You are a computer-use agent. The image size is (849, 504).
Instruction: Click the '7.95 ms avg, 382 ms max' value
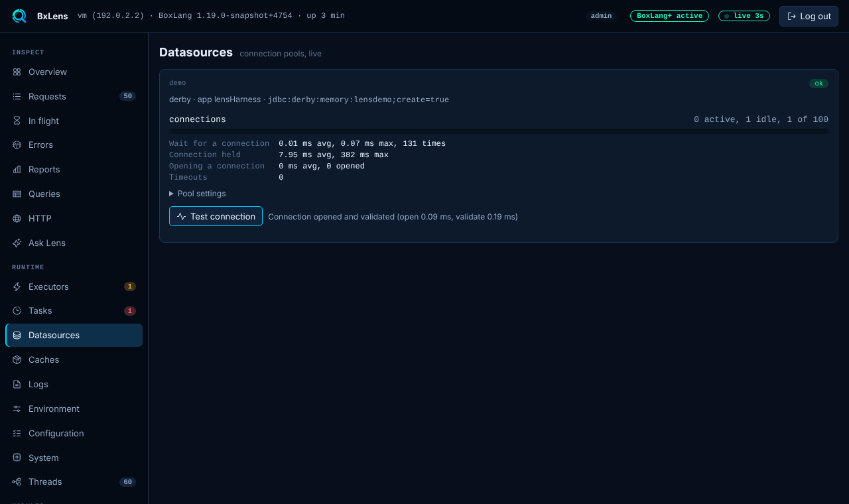pyautogui.click(x=334, y=155)
